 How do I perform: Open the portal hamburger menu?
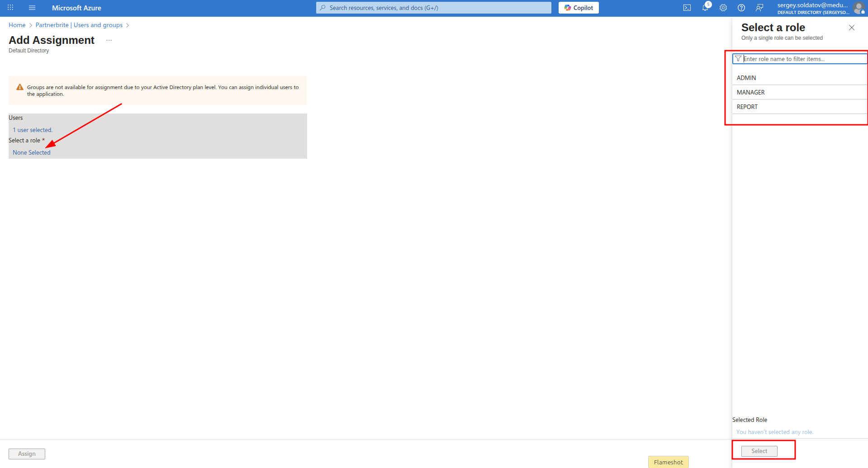32,8
